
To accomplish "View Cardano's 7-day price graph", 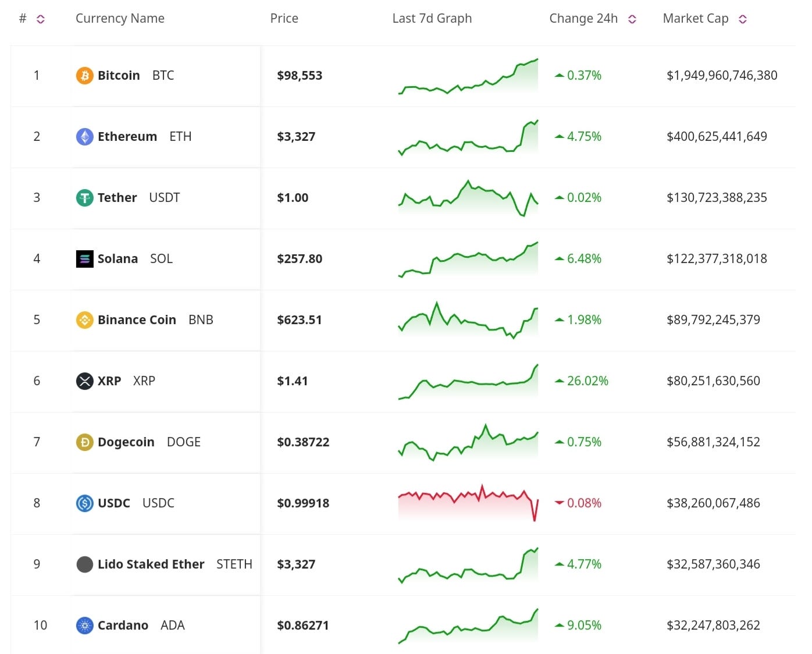I will tap(468, 627).
